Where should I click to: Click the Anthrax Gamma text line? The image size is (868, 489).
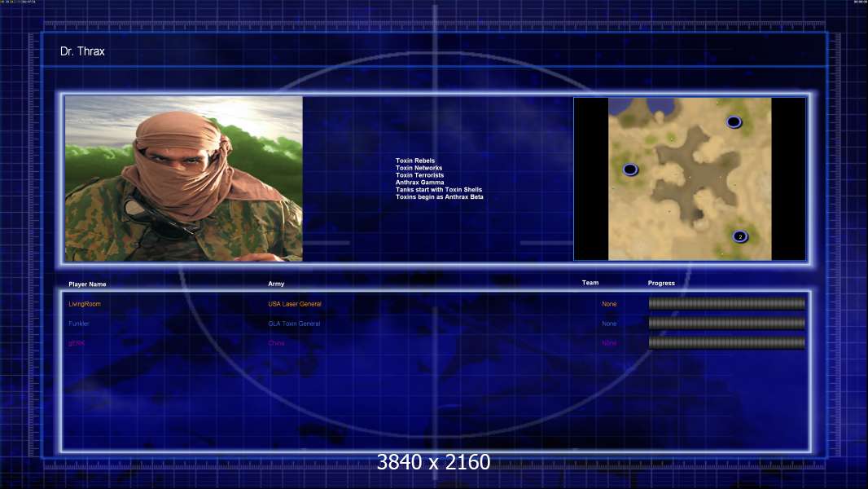[419, 183]
